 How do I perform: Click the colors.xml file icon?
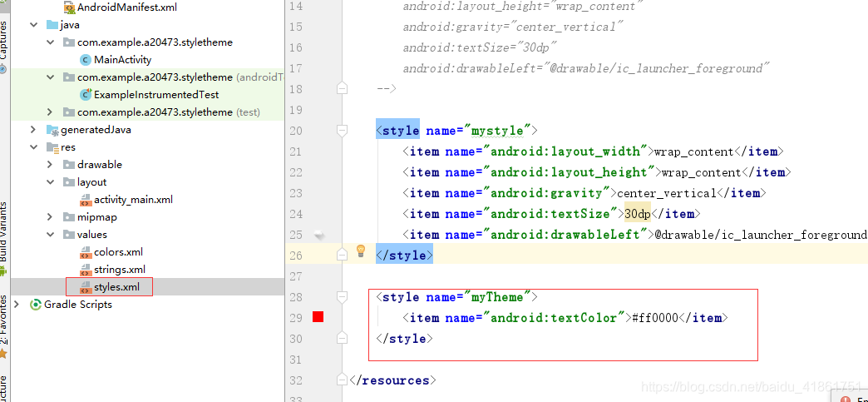pos(86,252)
